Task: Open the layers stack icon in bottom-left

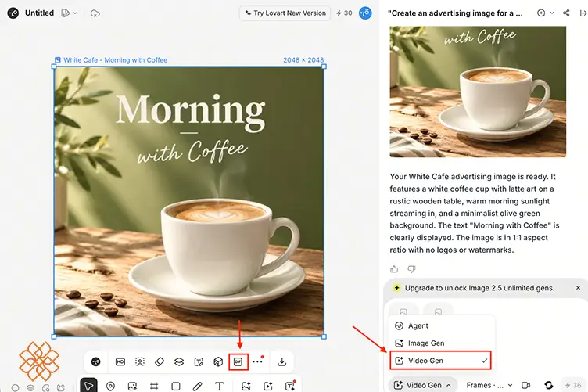Action: [30, 388]
